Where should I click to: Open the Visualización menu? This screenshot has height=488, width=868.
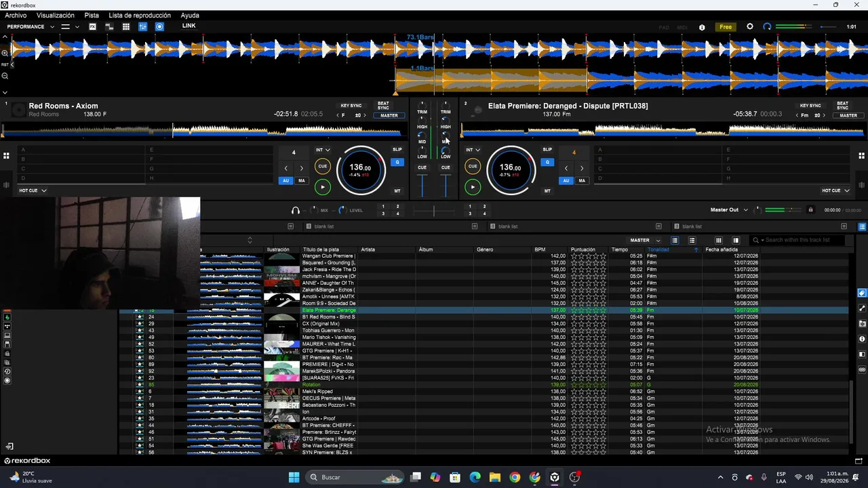56,15
